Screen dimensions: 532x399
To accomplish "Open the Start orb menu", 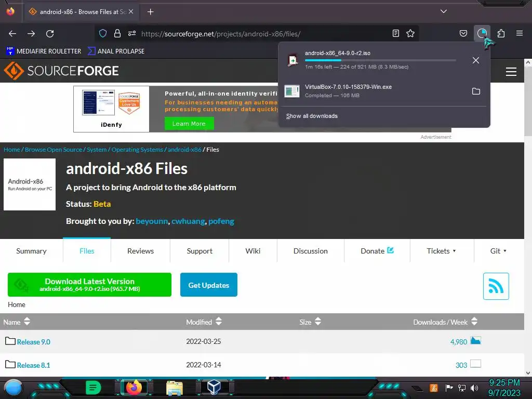I will [14, 388].
